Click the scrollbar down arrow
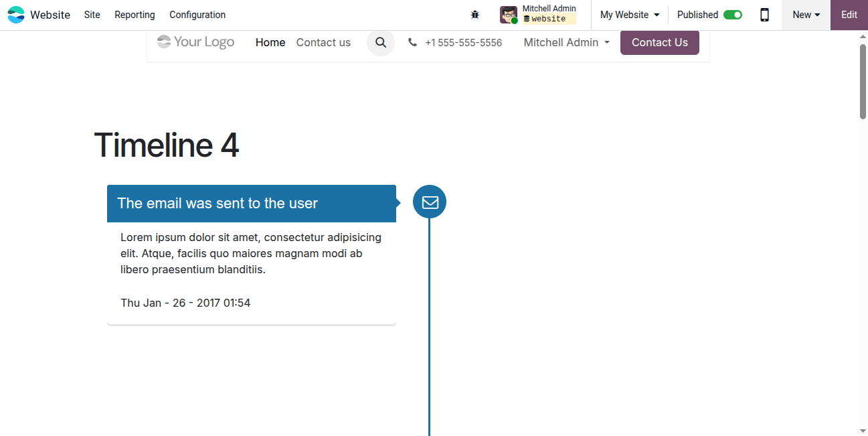 pos(863,430)
